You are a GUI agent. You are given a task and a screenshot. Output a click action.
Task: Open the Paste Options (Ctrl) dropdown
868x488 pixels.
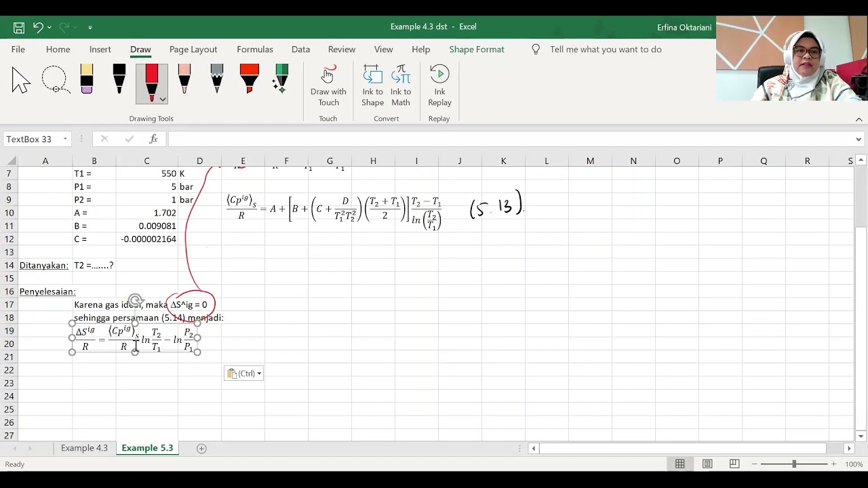244,373
